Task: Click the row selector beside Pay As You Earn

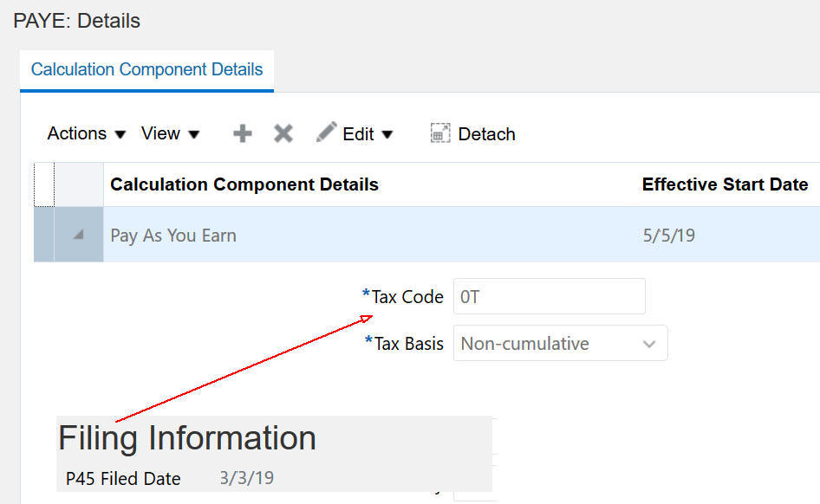Action: coord(43,235)
